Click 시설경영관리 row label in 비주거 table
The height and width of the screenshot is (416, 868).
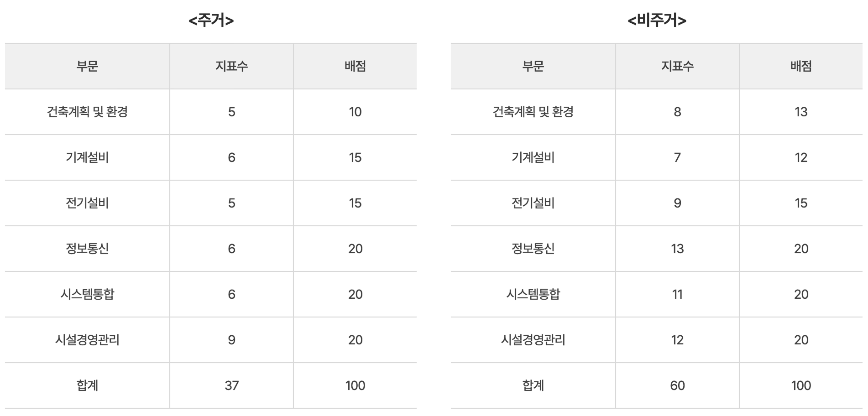[533, 340]
